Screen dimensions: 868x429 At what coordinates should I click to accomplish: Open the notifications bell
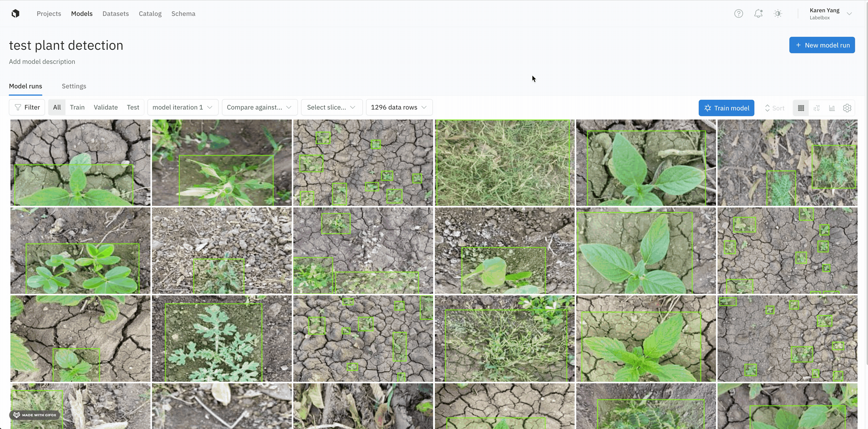[x=758, y=13]
